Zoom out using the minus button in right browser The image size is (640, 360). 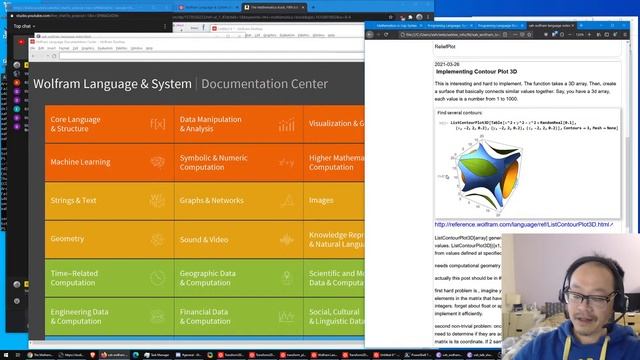pos(570,35)
